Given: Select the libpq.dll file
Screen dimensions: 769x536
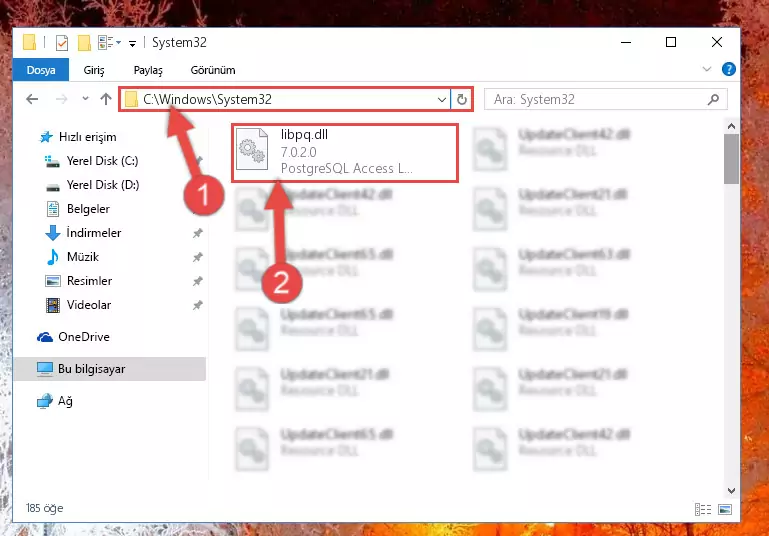Looking at the screenshot, I should point(345,153).
